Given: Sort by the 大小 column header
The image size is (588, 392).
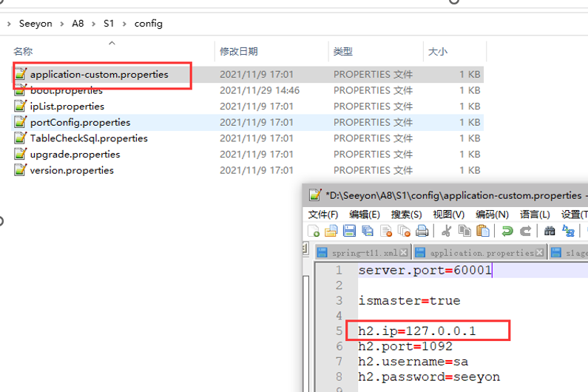Looking at the screenshot, I should point(438,51).
